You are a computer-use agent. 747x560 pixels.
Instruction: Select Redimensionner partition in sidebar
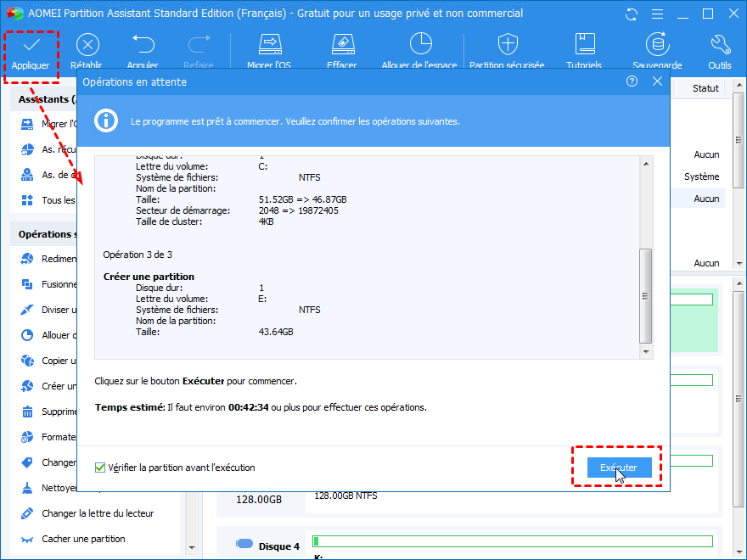click(x=48, y=259)
